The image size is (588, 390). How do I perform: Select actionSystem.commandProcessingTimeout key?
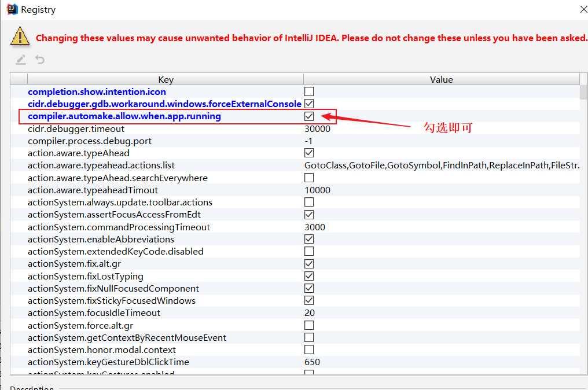(x=119, y=227)
